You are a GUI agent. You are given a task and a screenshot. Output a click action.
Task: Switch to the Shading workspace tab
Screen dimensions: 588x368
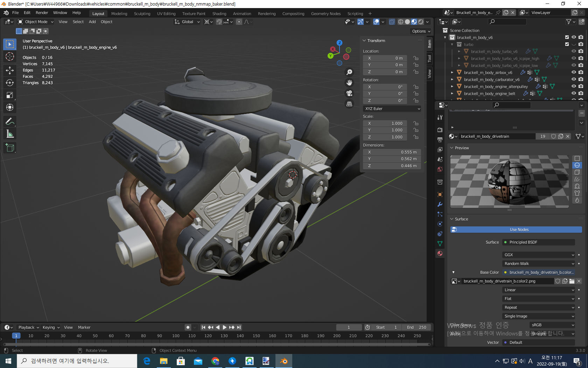[x=219, y=14]
